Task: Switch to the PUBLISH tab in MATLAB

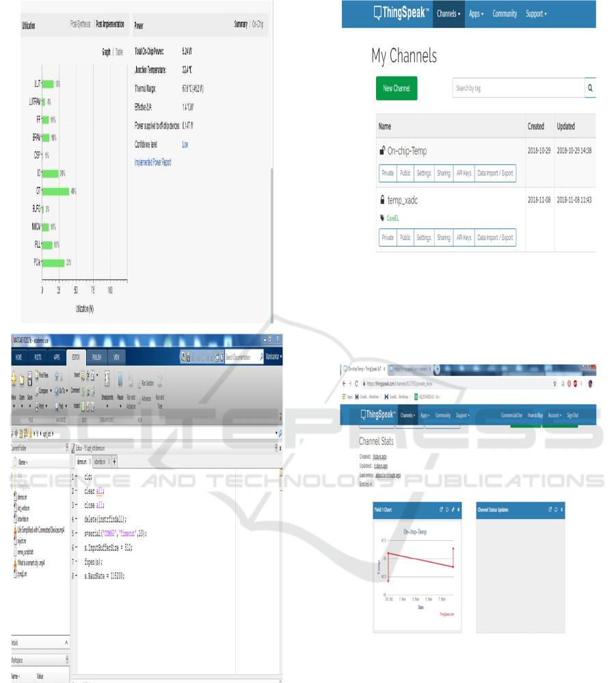Action: click(x=97, y=357)
